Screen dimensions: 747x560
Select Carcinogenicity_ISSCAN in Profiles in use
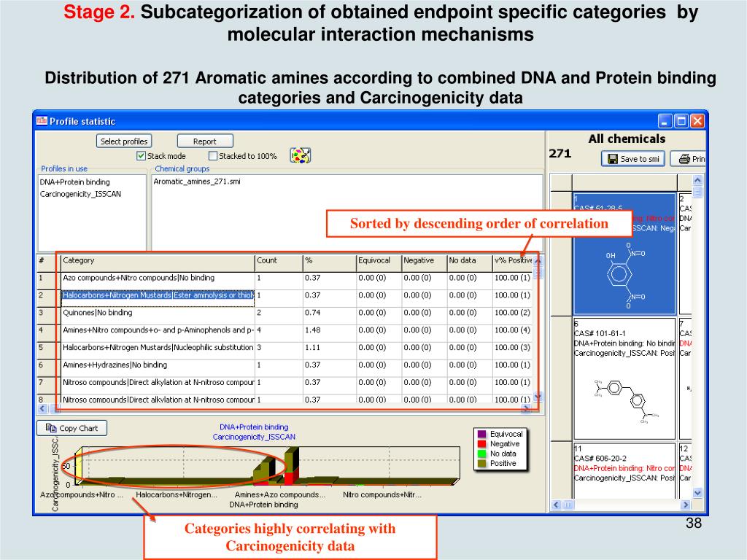[x=80, y=194]
